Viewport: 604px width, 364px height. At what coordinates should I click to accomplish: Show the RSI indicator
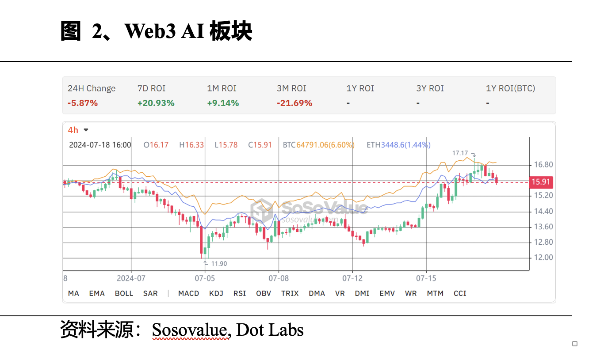click(240, 293)
